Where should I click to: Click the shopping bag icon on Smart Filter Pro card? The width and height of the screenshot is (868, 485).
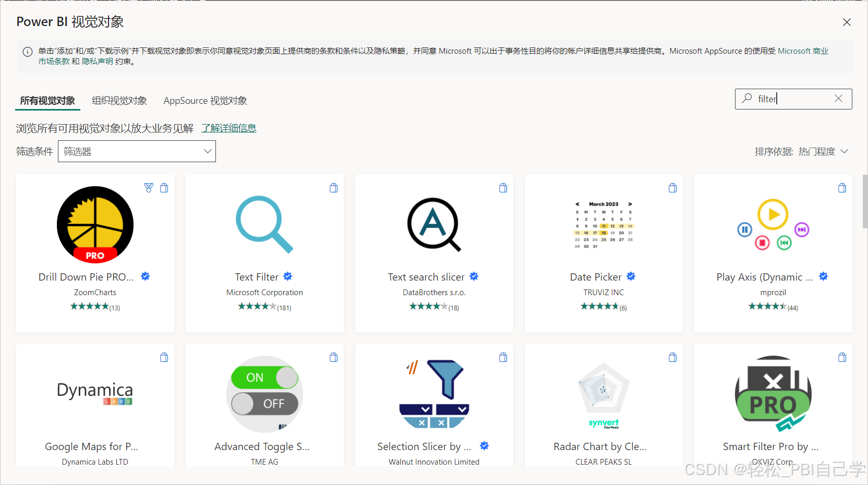pyautogui.click(x=842, y=357)
